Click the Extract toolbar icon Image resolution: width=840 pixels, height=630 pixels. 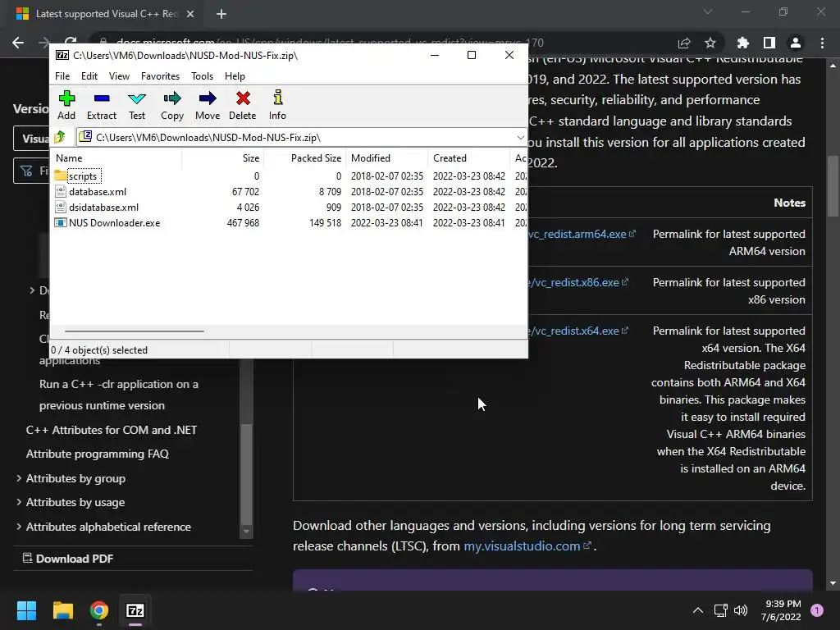tap(101, 105)
